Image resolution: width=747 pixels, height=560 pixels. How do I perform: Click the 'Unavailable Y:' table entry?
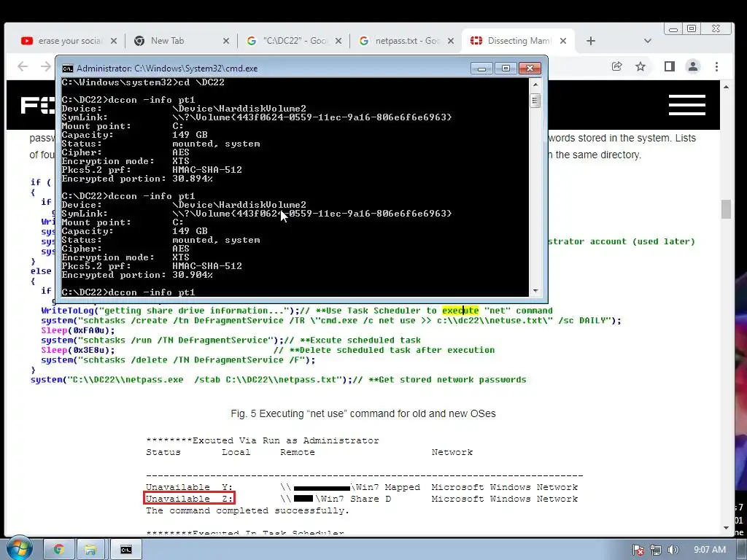(x=189, y=487)
